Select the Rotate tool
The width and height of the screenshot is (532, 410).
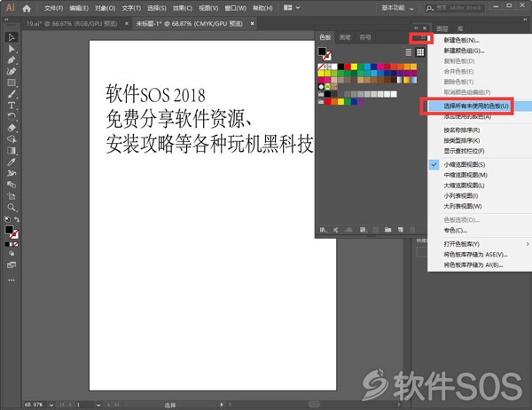[12, 117]
